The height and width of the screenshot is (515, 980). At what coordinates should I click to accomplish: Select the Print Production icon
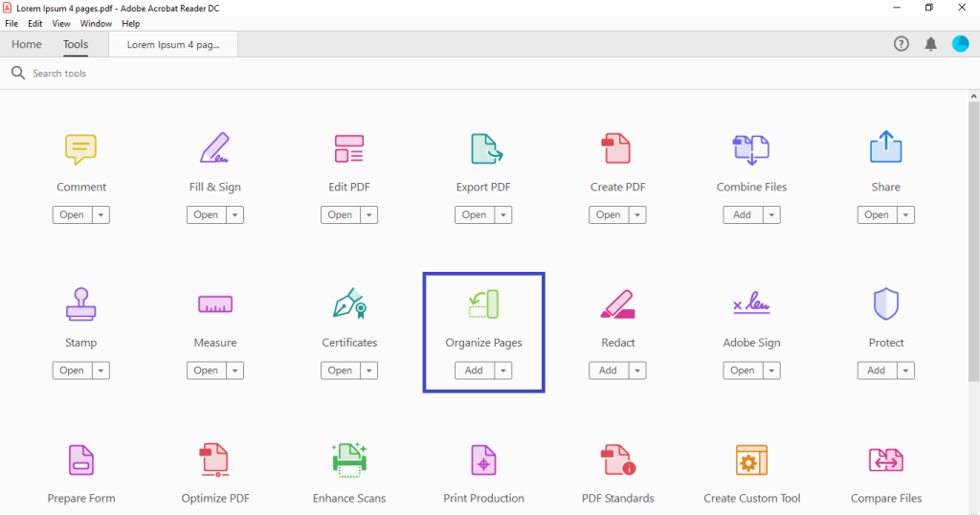tap(483, 460)
